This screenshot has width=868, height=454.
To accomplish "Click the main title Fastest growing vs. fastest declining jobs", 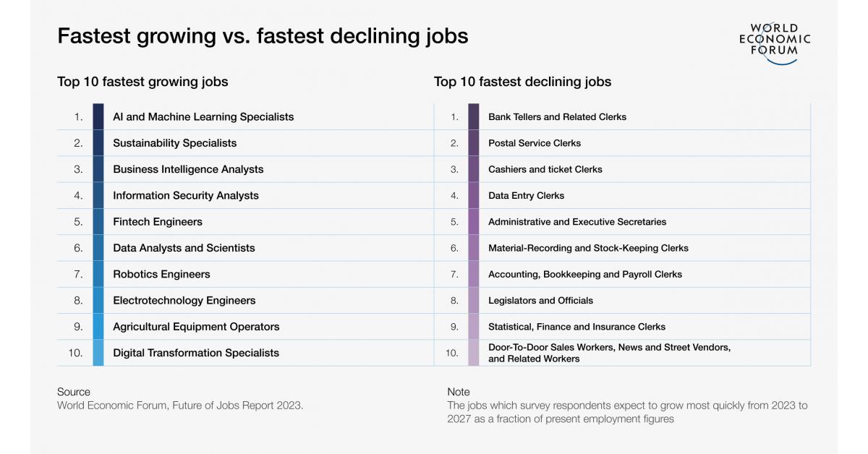I will (263, 36).
